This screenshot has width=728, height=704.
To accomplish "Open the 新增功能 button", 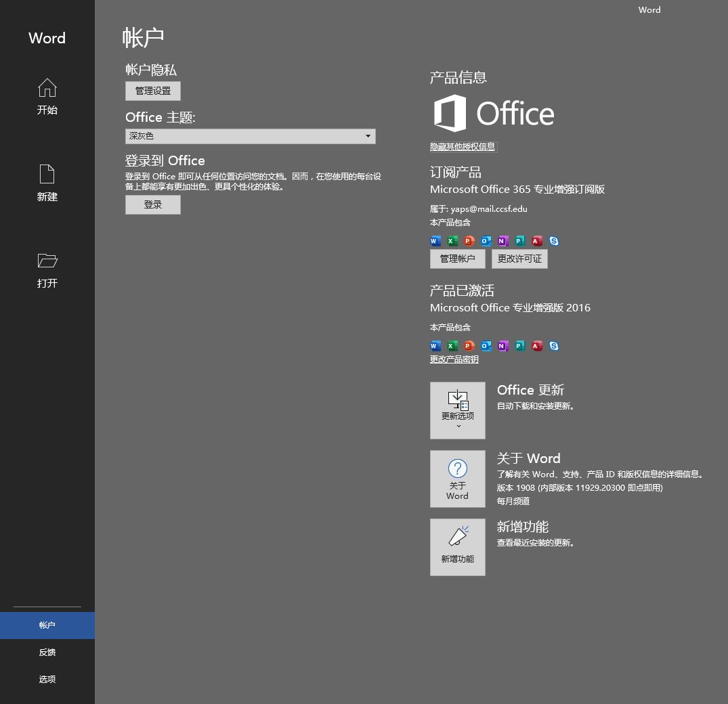I will [x=457, y=547].
